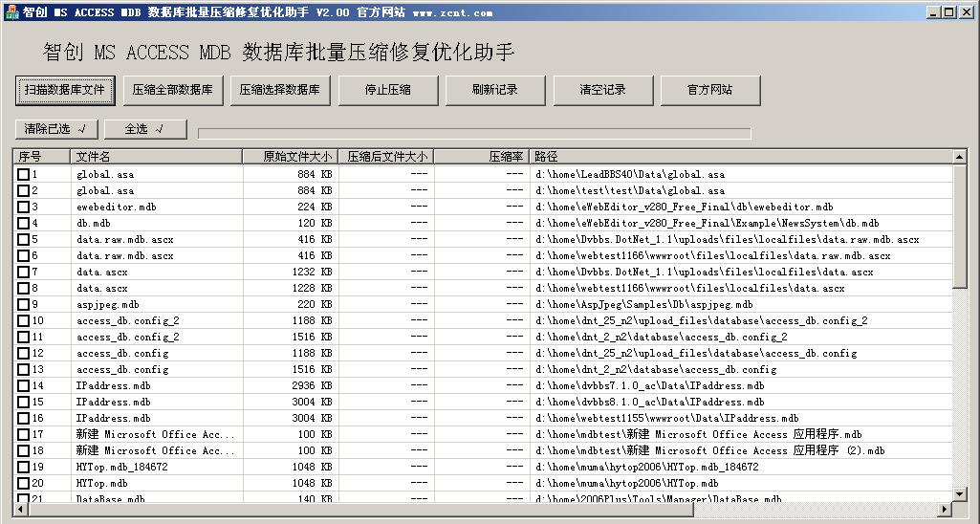Check row 14 IPaddress.mdb checkbox
Image resolution: width=980 pixels, height=524 pixels.
pyautogui.click(x=23, y=385)
